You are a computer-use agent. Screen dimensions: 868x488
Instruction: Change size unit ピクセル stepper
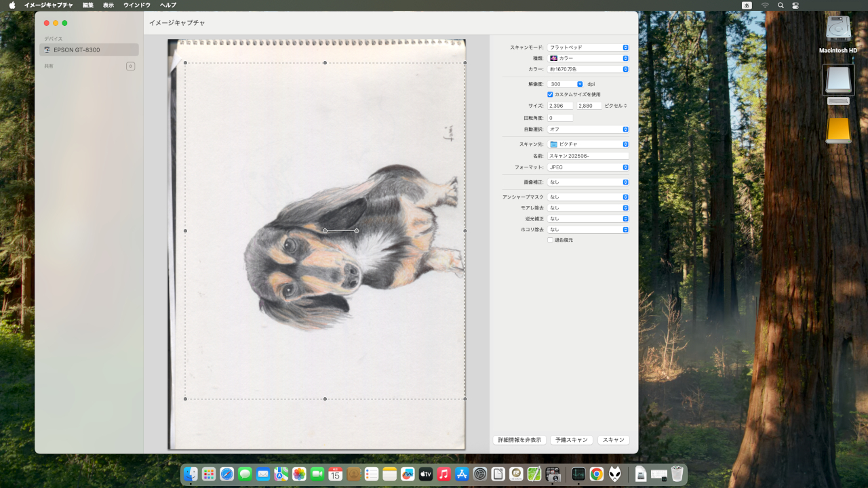pyautogui.click(x=616, y=106)
